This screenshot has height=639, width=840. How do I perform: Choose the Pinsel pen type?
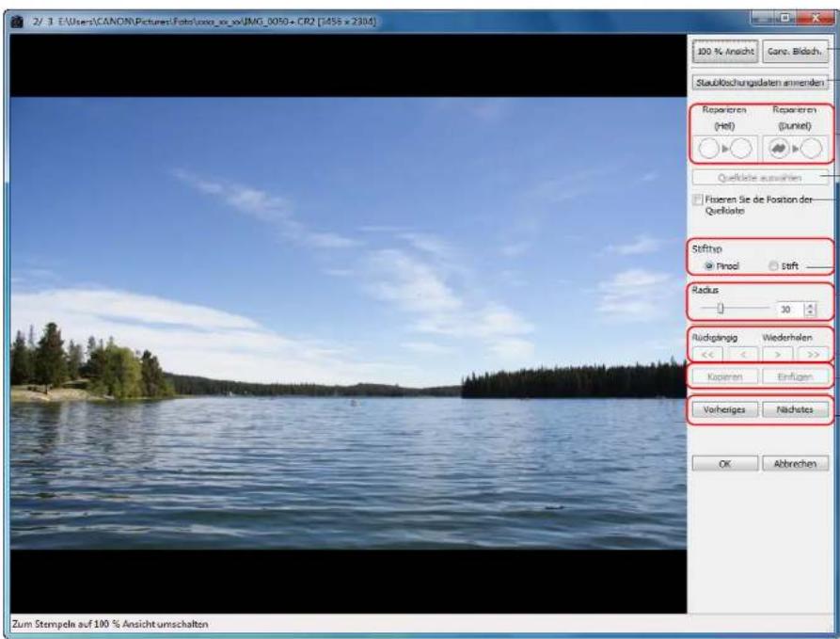(708, 266)
